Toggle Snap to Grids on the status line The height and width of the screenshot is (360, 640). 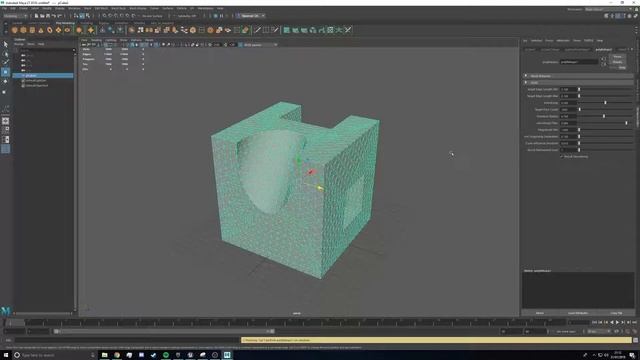pyautogui.click(x=104, y=16)
